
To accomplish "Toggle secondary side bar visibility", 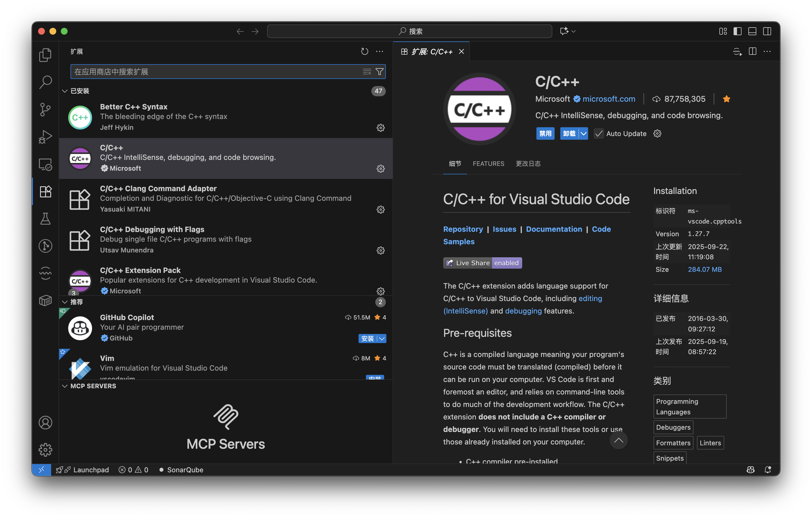I will point(767,31).
